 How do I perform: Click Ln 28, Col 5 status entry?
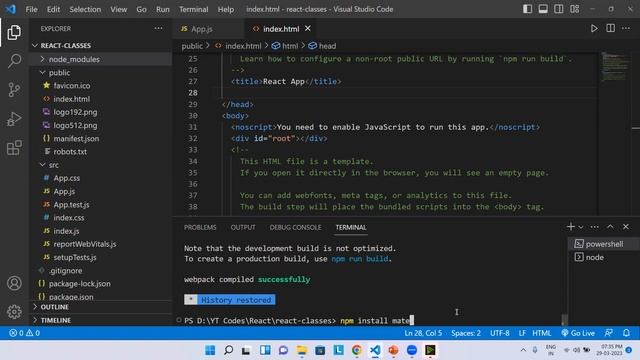(x=423, y=333)
